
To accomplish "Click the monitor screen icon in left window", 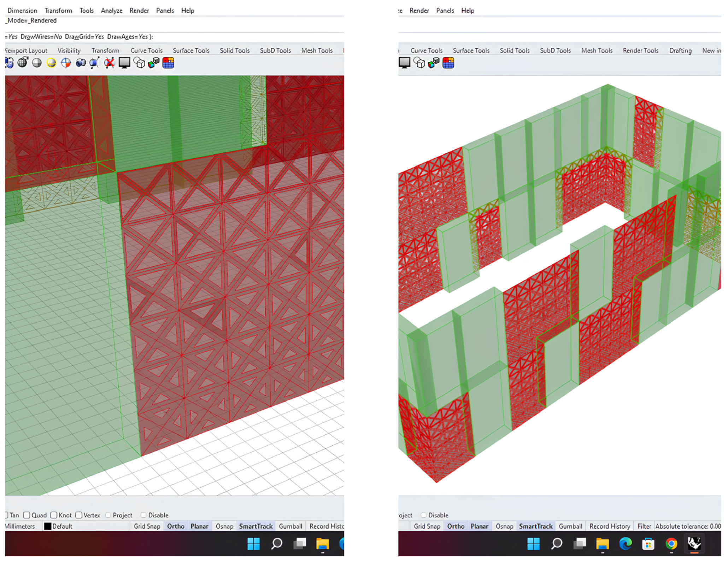I will (x=124, y=63).
